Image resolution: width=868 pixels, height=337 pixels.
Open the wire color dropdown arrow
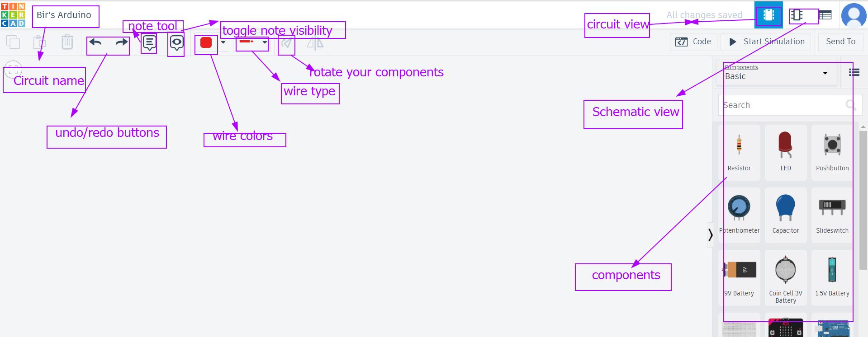(x=223, y=42)
